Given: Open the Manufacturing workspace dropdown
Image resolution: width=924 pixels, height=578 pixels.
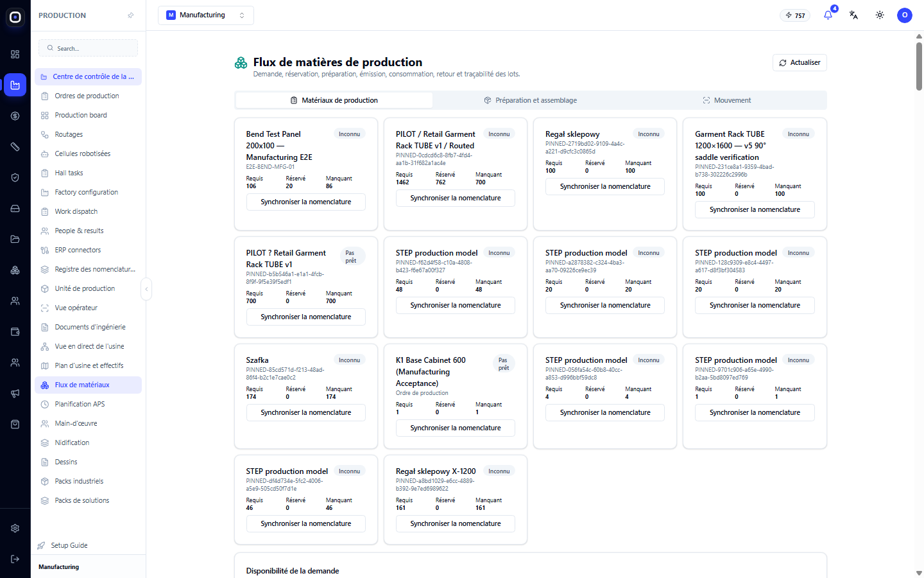Looking at the screenshot, I should pyautogui.click(x=206, y=15).
